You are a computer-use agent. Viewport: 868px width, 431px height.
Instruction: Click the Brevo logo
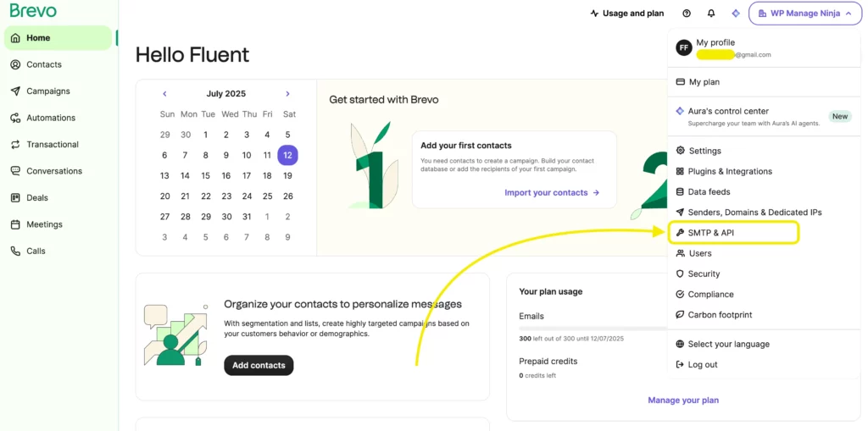pyautogui.click(x=33, y=10)
